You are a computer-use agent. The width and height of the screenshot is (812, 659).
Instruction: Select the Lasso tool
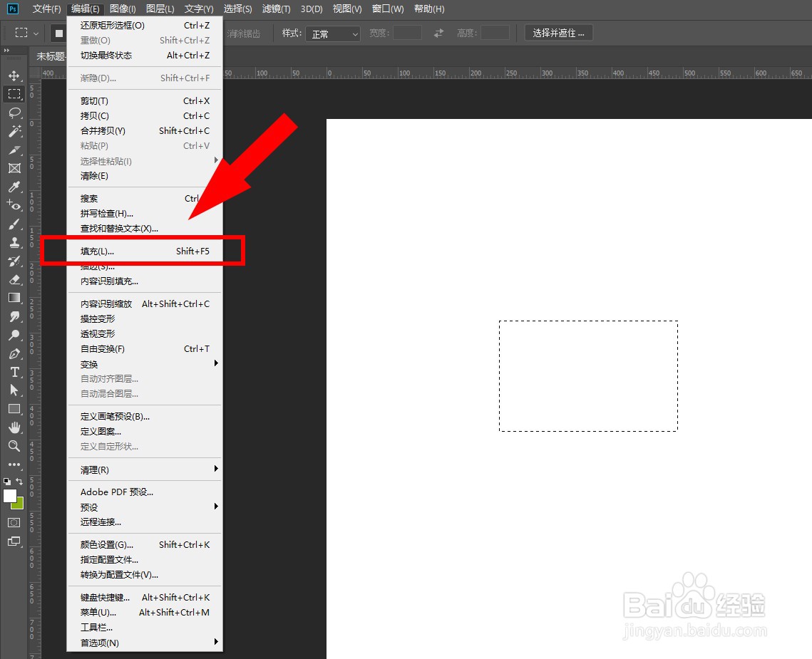click(x=14, y=113)
